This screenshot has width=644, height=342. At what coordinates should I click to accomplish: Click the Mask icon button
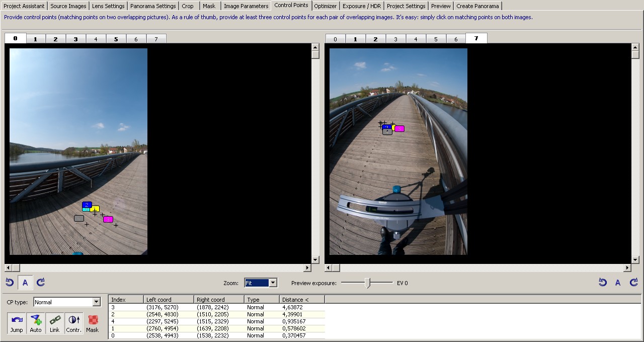point(93,323)
